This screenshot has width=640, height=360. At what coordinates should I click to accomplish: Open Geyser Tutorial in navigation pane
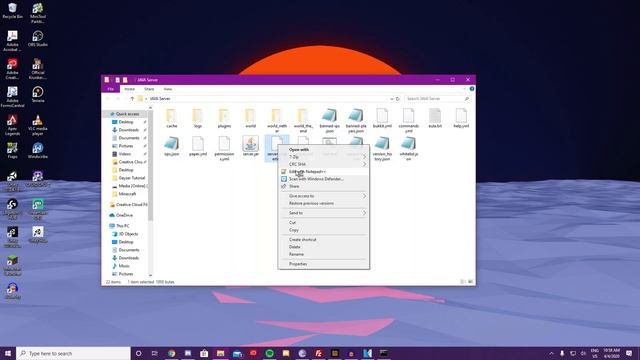click(x=131, y=178)
